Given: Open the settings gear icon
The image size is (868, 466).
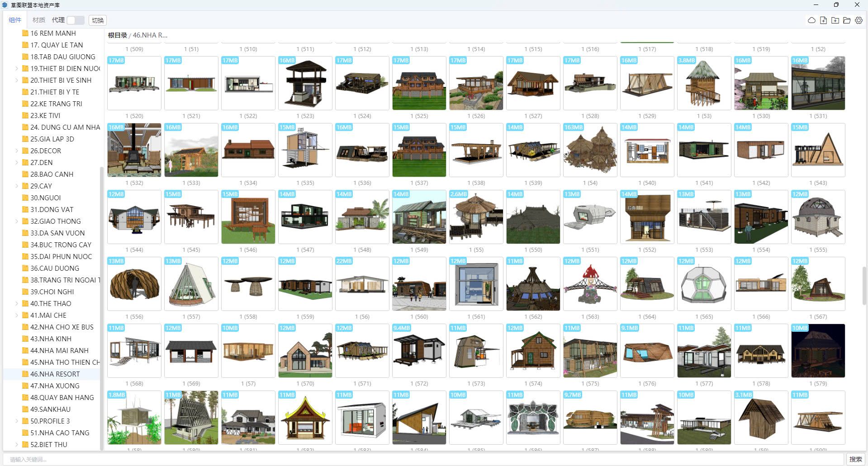Looking at the screenshot, I should [x=859, y=20].
